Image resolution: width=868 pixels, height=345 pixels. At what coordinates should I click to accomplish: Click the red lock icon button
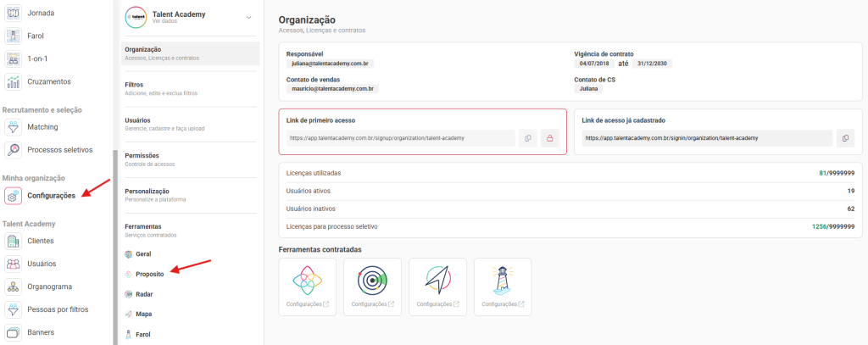pyautogui.click(x=549, y=138)
